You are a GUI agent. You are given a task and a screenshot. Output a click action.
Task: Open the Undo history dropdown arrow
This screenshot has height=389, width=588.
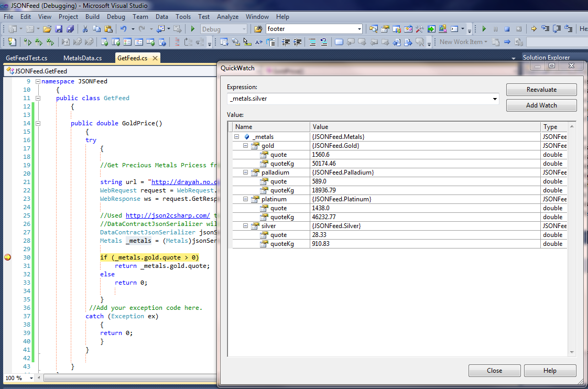pyautogui.click(x=133, y=29)
